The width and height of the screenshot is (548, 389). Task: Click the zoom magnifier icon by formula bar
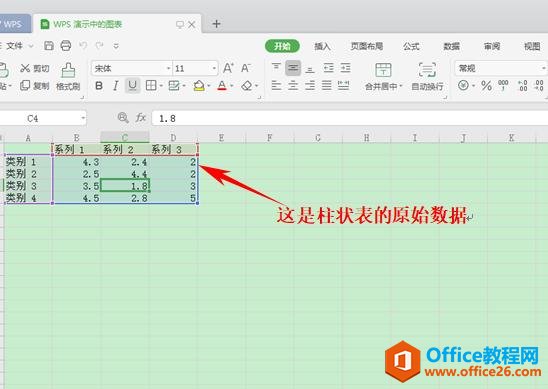(123, 118)
